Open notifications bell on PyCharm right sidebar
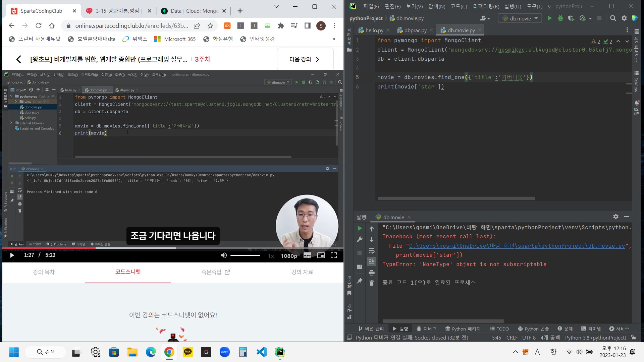The image size is (644, 362). click(x=637, y=103)
